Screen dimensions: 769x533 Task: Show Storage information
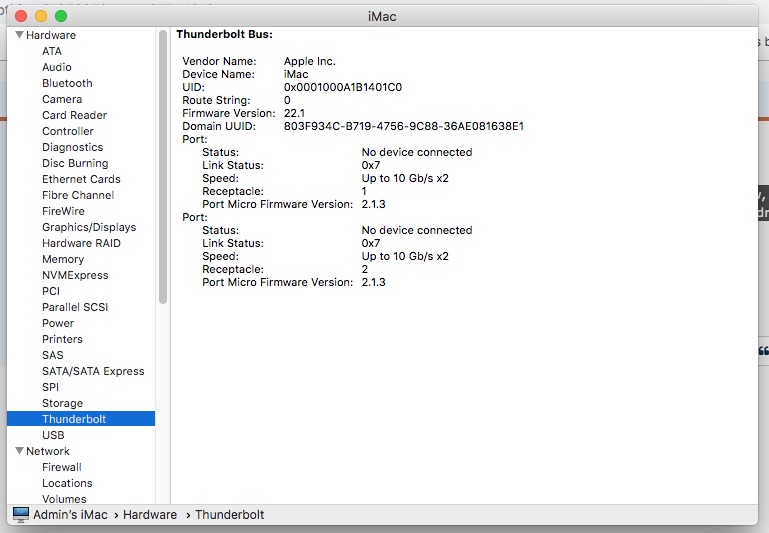click(62, 403)
